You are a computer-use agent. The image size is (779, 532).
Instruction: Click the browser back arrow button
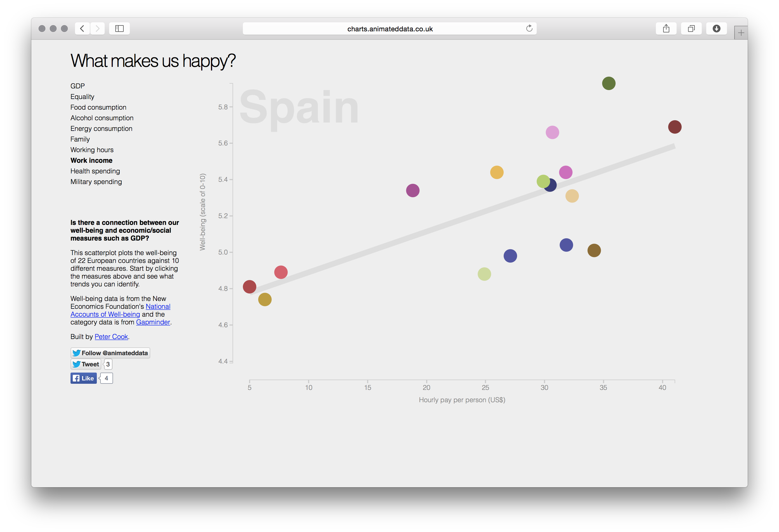point(82,29)
